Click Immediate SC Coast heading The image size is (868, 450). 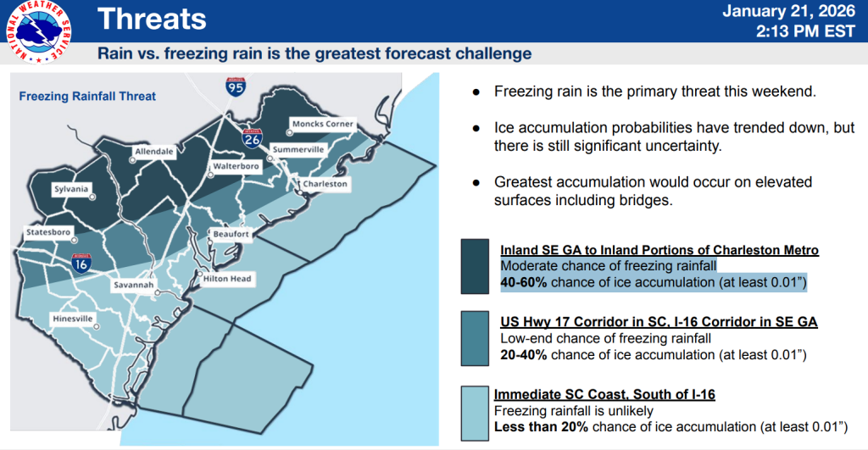pyautogui.click(x=600, y=396)
